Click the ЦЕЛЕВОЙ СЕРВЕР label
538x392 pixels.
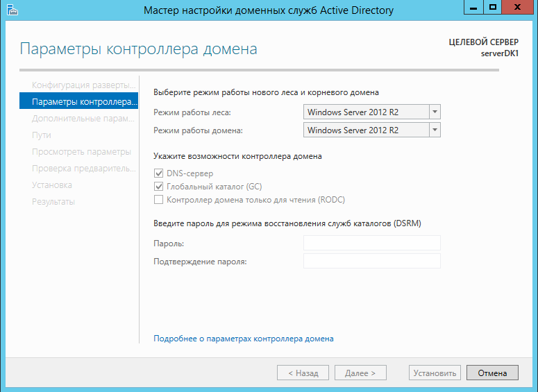(x=484, y=42)
